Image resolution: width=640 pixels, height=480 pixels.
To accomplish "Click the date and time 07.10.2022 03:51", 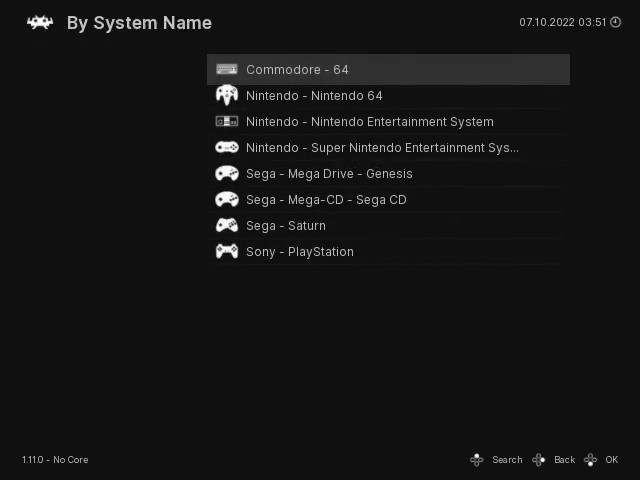I will (562, 22).
